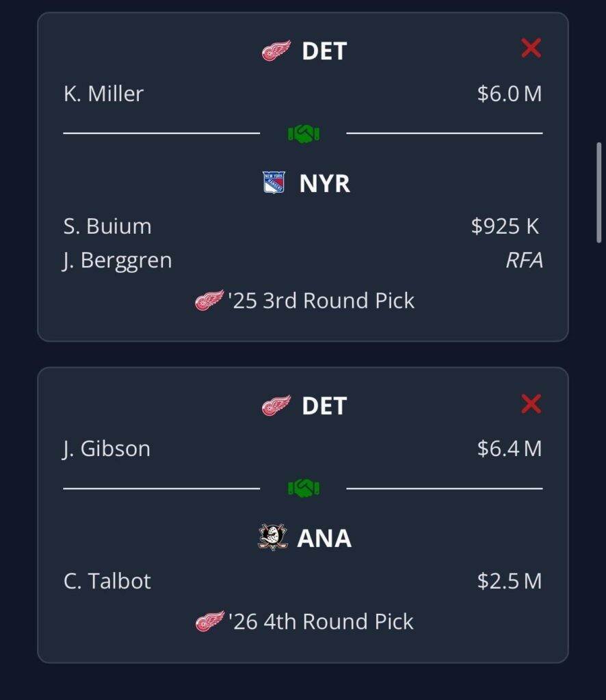The height and width of the screenshot is (700, 606).
Task: Select player S. Buium
Action: click(107, 226)
